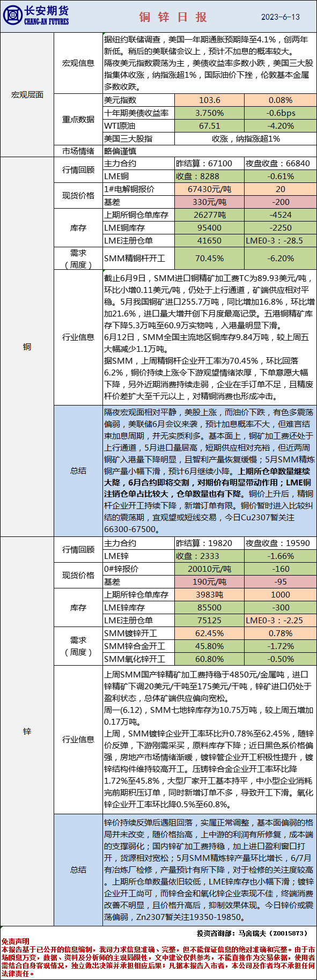
Task: Select the WTI原油 change cell -4.20%
Action: [x=280, y=126]
